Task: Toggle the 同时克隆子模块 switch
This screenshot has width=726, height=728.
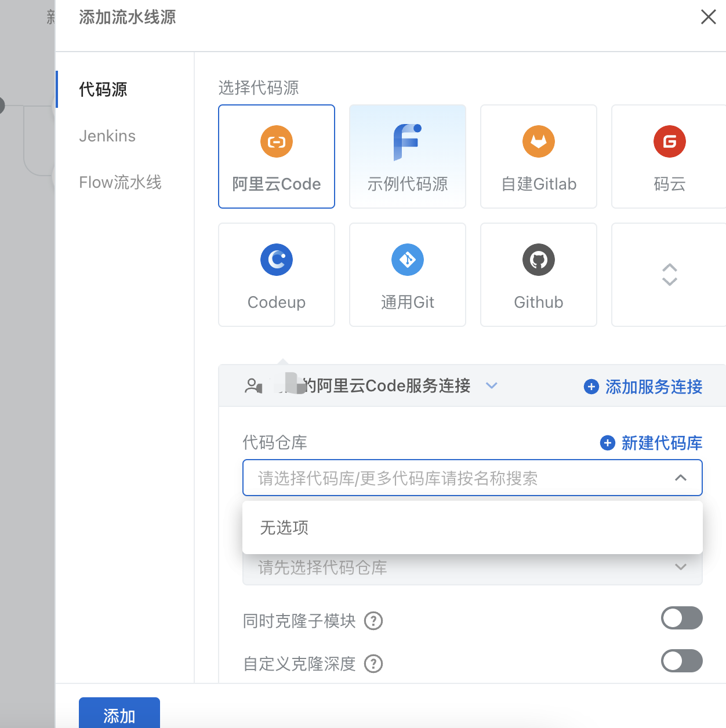Action: [x=682, y=618]
